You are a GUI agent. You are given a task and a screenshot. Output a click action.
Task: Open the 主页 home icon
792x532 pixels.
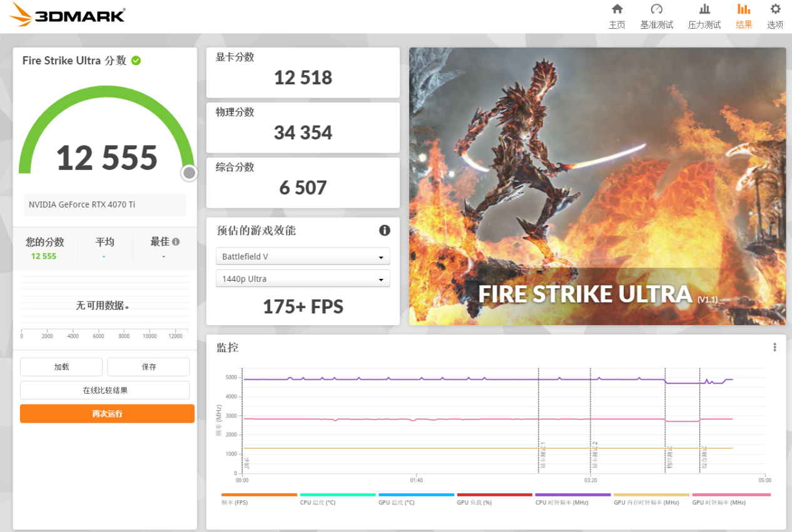point(617,9)
